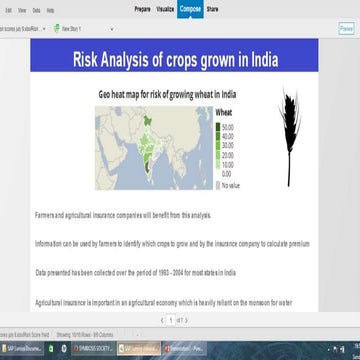Click the page number input field
The width and height of the screenshot is (360, 360).
(171, 321)
